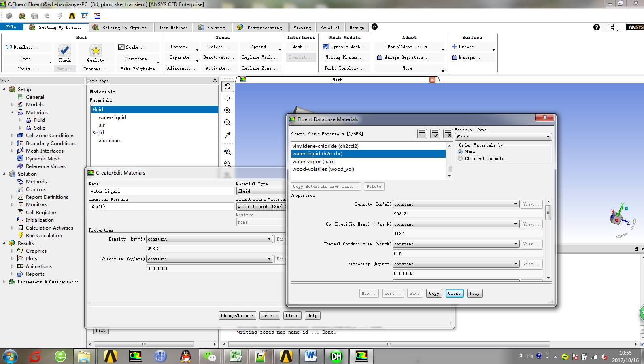Click Close in Create/Edit Materials
This screenshot has height=364, width=644.
tap(292, 315)
